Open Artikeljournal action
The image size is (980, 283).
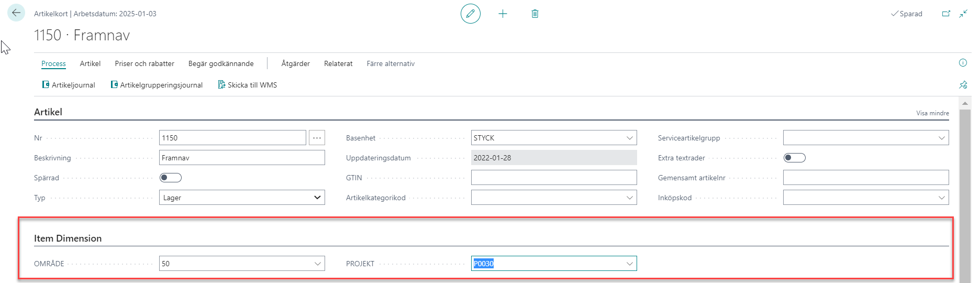click(69, 85)
